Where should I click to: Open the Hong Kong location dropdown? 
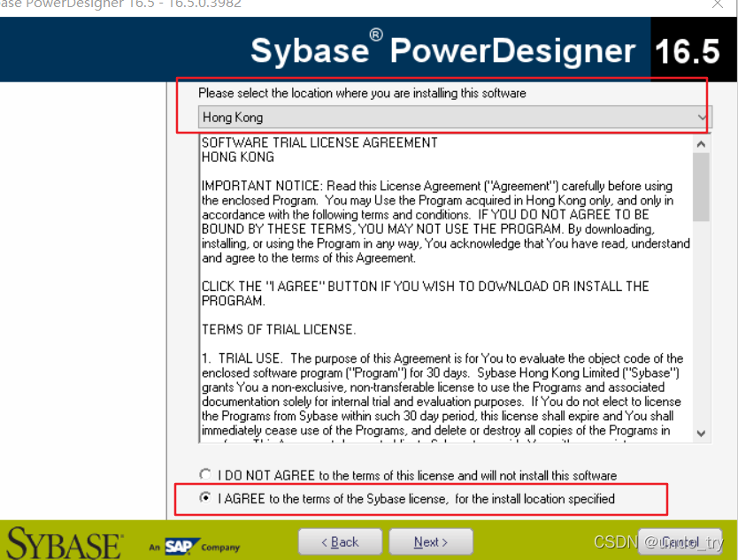pyautogui.click(x=455, y=117)
